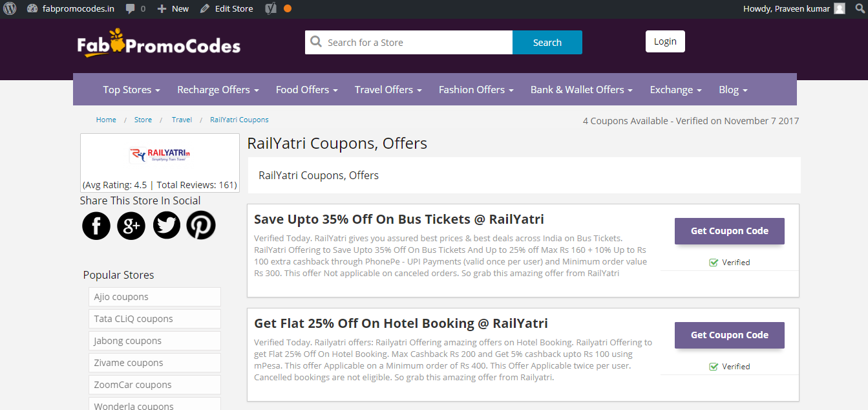Go to Home breadcrumb
Viewport: 868px width, 410px height.
[106, 120]
